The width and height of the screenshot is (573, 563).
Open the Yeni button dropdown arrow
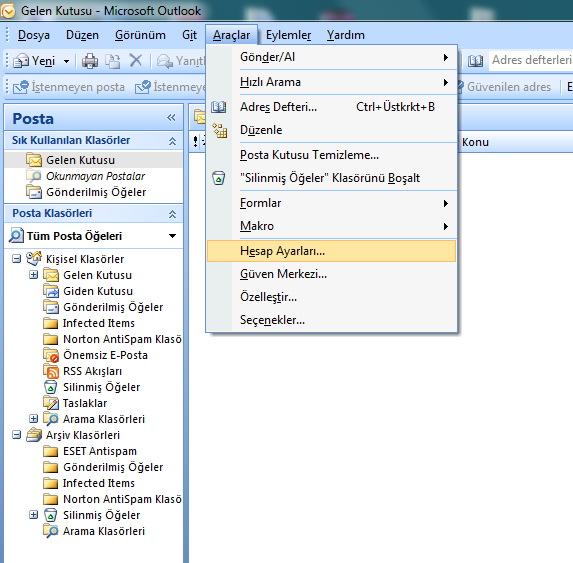click(x=66, y=61)
